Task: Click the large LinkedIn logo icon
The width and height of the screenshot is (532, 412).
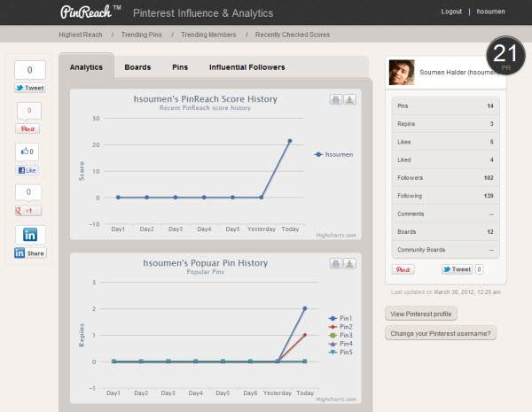Action: (x=30, y=235)
